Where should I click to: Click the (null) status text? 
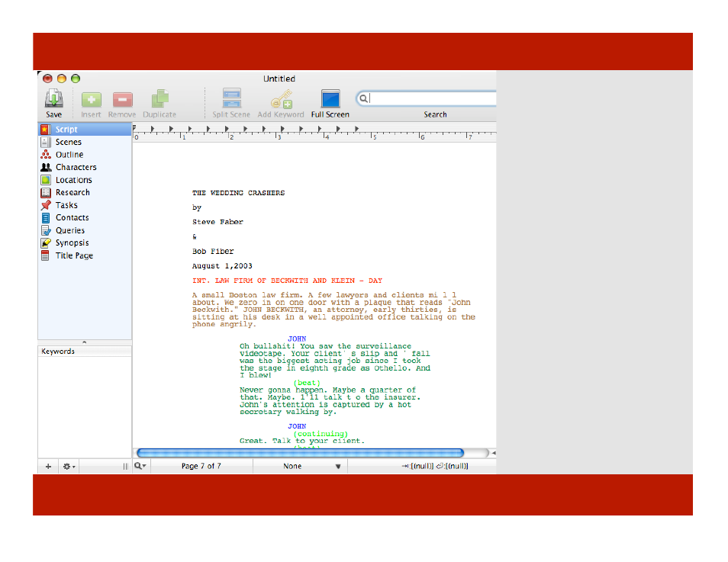coord(435,466)
